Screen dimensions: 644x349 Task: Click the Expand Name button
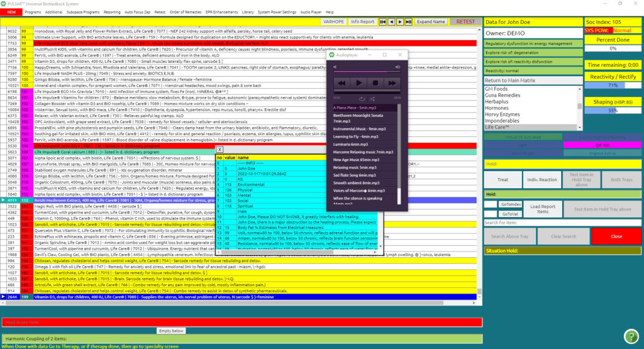click(431, 21)
